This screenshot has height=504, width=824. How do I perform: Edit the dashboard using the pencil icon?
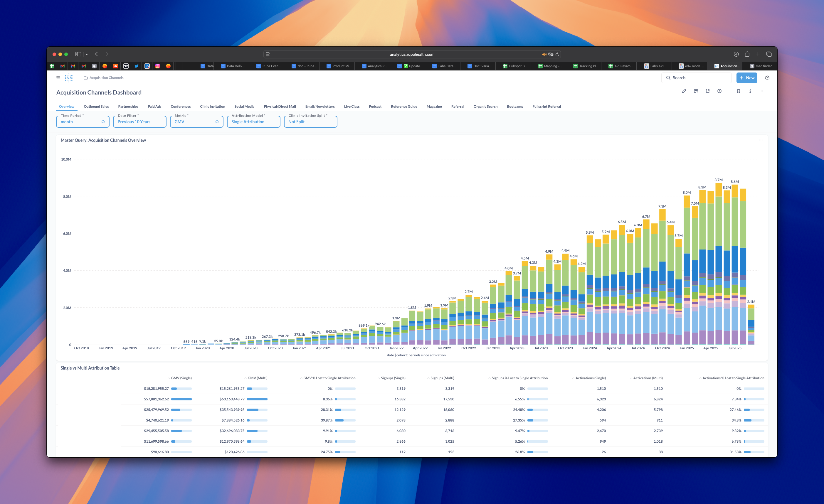pyautogui.click(x=684, y=91)
